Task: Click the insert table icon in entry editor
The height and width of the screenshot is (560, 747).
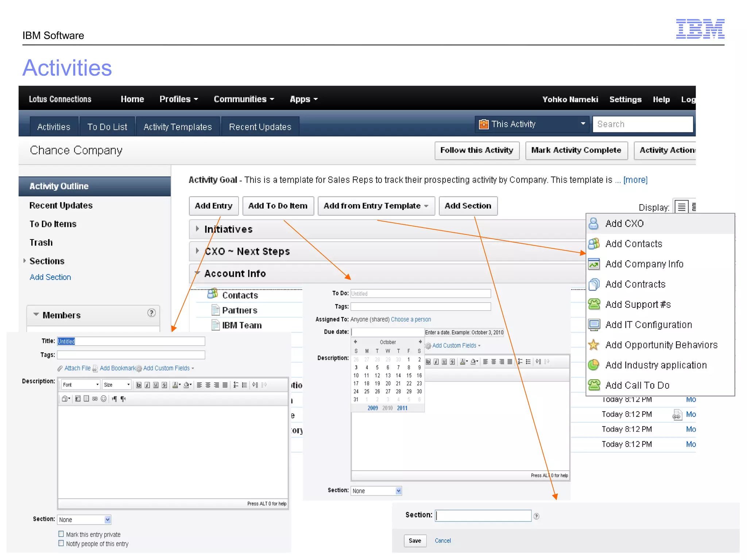Action: pos(86,399)
